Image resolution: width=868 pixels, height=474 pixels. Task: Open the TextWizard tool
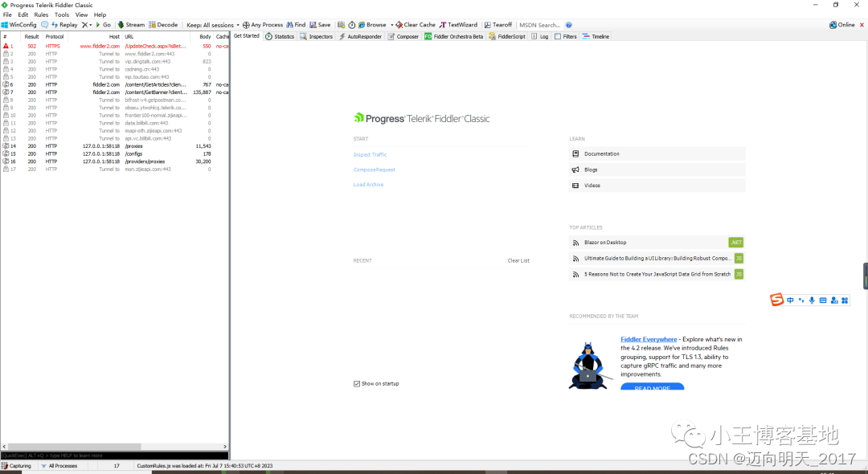click(x=458, y=25)
